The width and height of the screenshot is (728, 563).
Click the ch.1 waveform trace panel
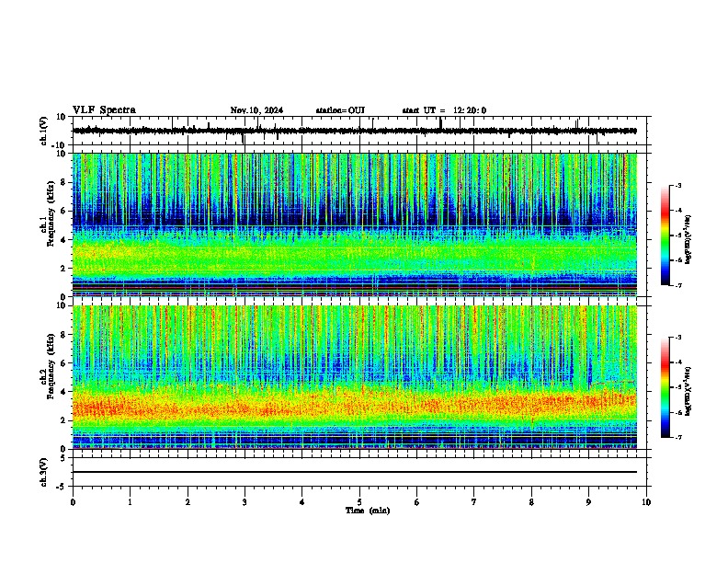pos(359,131)
